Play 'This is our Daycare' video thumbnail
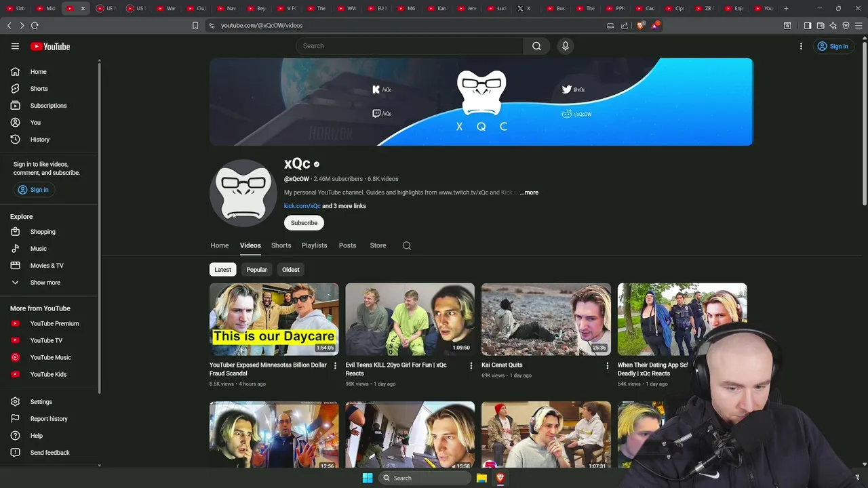868x488 pixels. (x=274, y=319)
